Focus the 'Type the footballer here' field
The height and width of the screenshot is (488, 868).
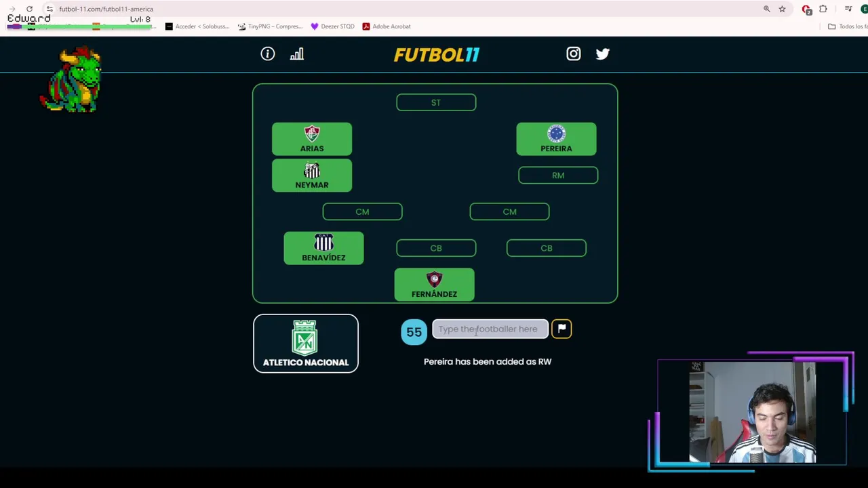pos(490,329)
